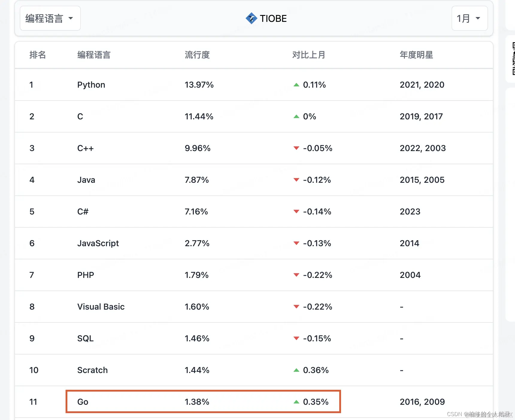515x420 pixels.
Task: Select the Python language name
Action: click(91, 85)
